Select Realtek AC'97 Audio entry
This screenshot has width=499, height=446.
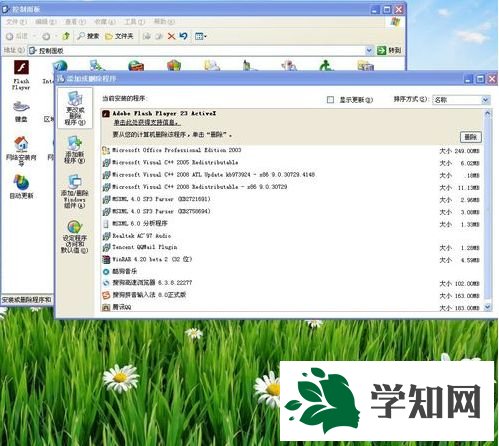coord(291,236)
